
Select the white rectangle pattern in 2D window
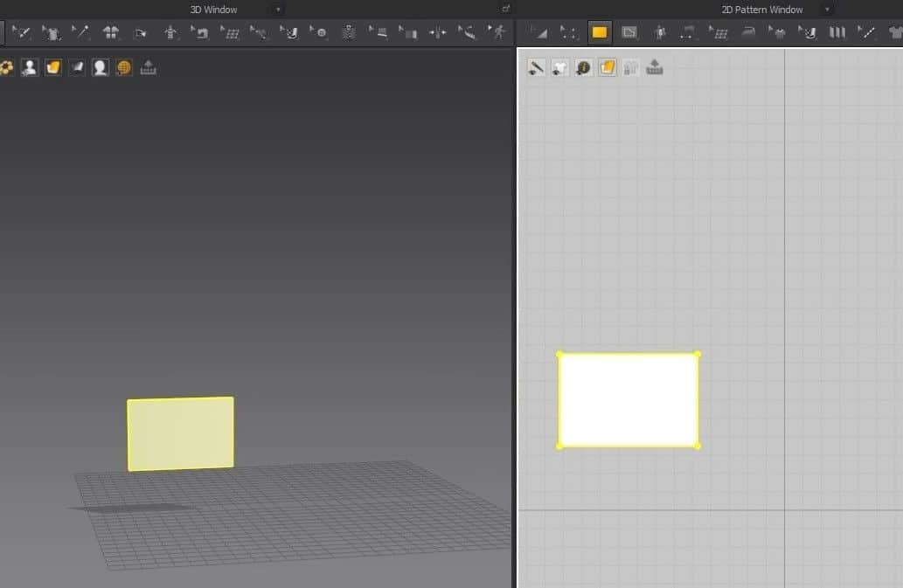629,400
